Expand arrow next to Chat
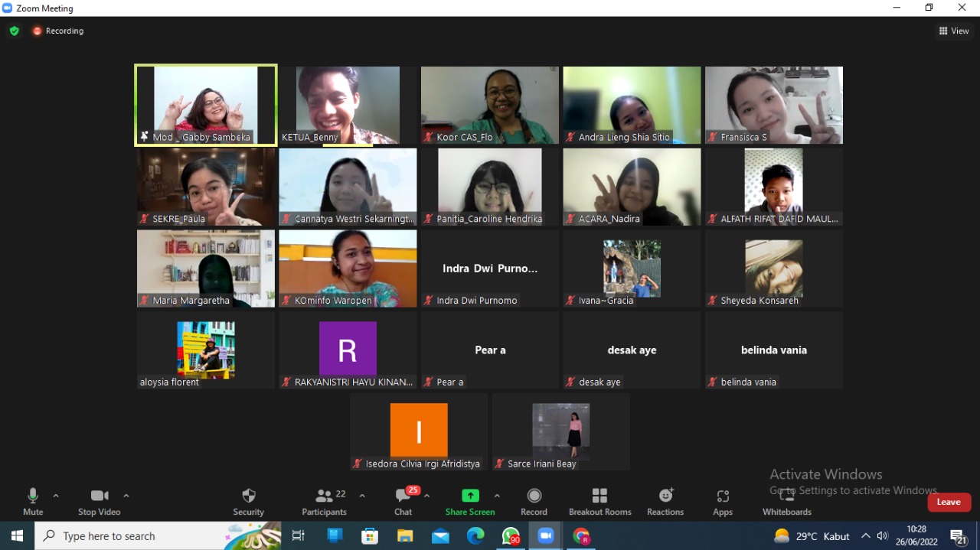The width and height of the screenshot is (980, 550). (x=426, y=496)
